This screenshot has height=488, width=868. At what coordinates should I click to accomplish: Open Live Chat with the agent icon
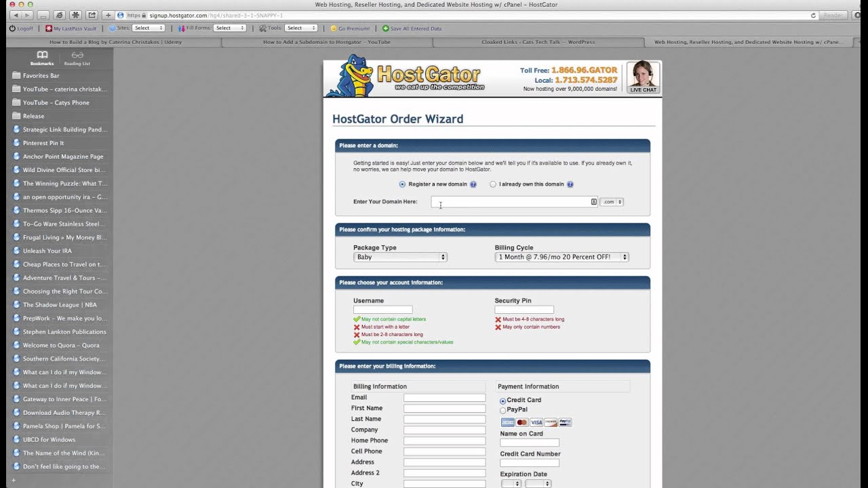click(643, 78)
